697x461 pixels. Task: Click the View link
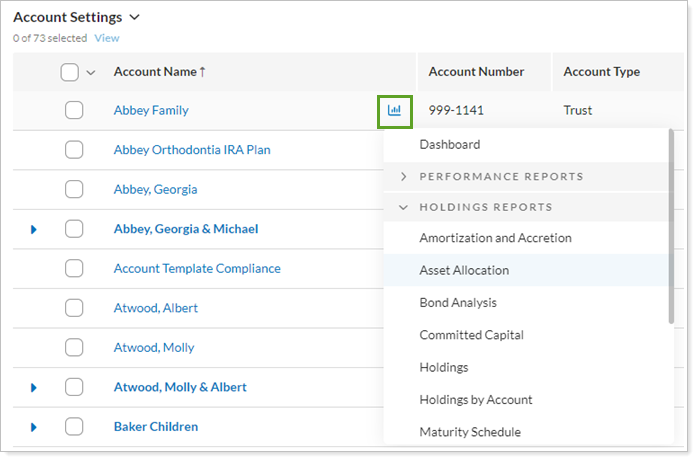(x=106, y=38)
